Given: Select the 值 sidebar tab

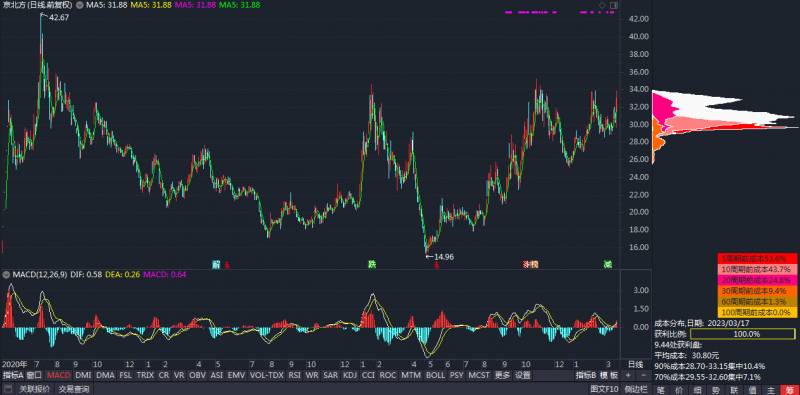Looking at the screenshot, I should 753,390.
